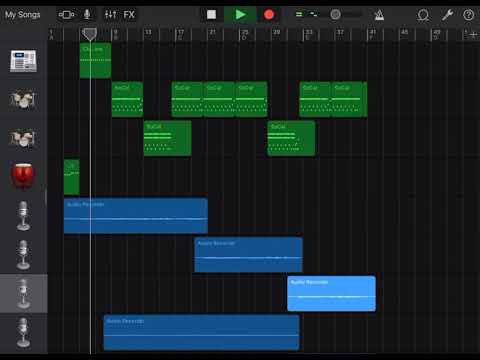Select the bottom microphone audio track icon
The width and height of the screenshot is (480, 360).
(23, 333)
